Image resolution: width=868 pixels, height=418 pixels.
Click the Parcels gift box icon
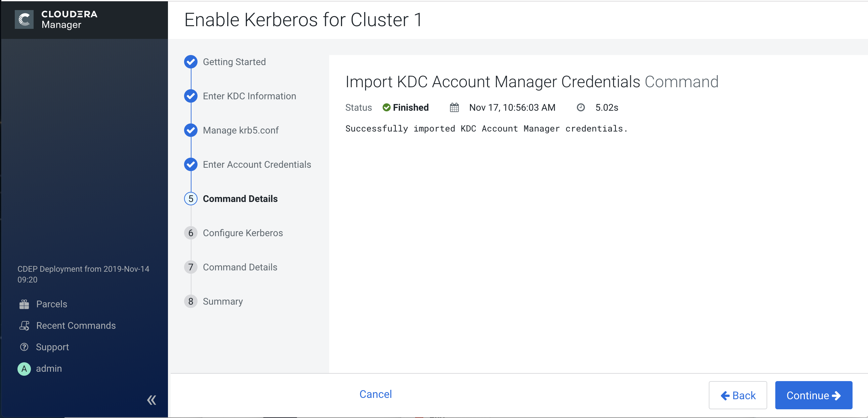(x=24, y=304)
